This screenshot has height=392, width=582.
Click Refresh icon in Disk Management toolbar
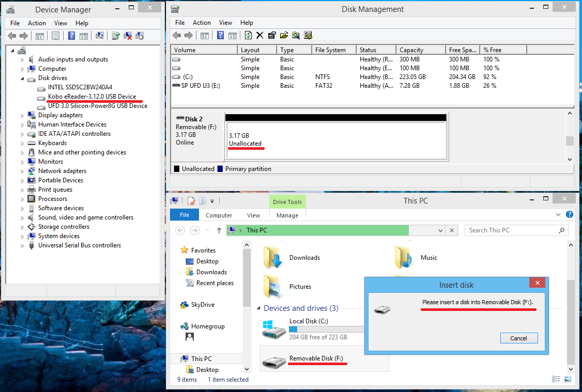pyautogui.click(x=248, y=35)
